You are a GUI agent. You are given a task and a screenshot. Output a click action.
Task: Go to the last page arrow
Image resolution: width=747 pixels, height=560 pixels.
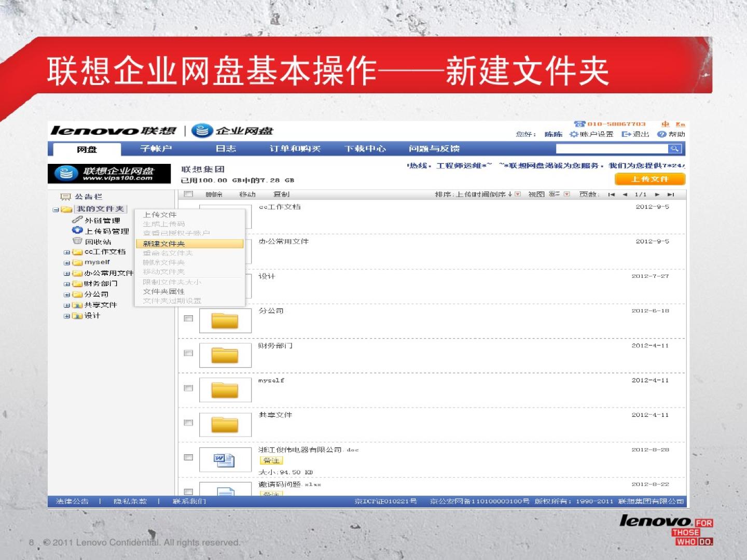pyautogui.click(x=670, y=194)
